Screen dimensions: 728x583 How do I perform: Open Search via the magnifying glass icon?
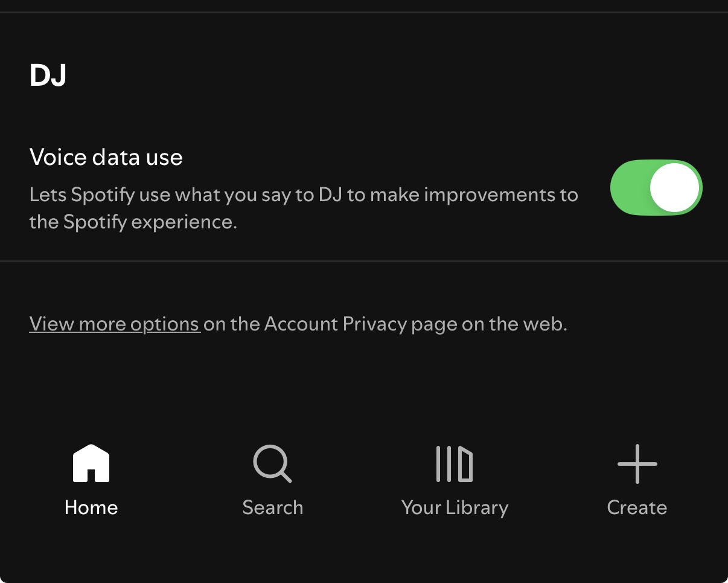click(272, 464)
